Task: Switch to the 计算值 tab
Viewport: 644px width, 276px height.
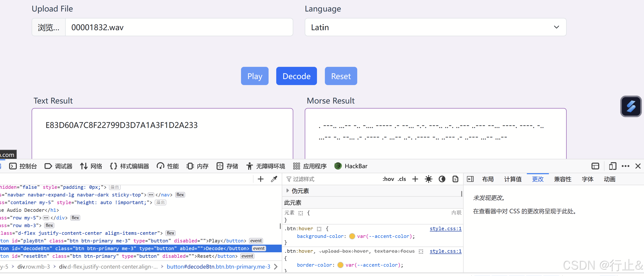Action: [x=512, y=179]
